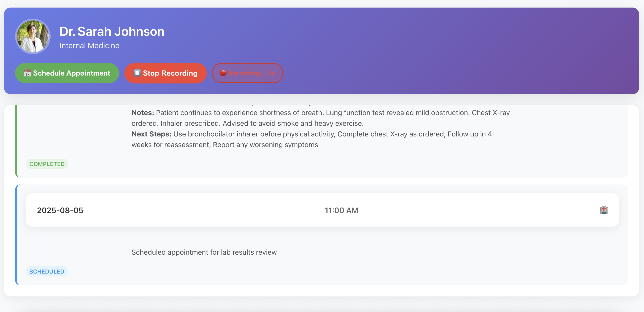Select the SCHEDULED status badge
644x312 pixels.
(x=47, y=272)
